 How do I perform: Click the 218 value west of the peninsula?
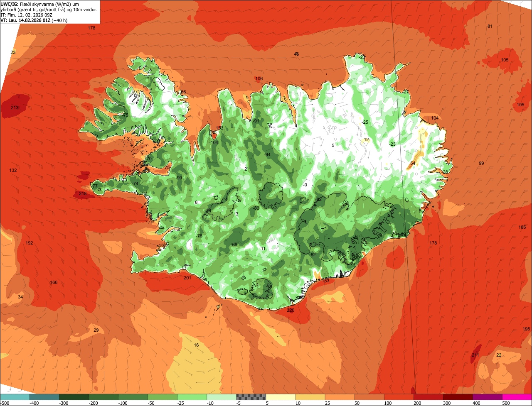[83, 193]
